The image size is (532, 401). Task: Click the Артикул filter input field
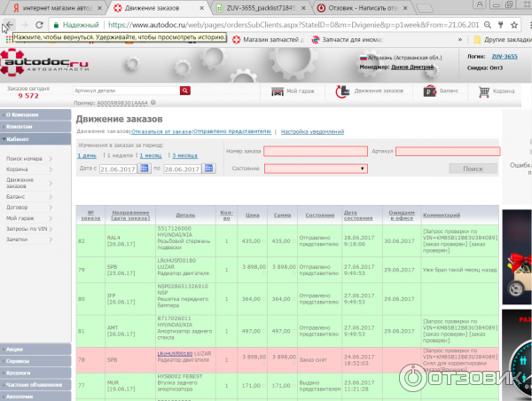[448, 151]
